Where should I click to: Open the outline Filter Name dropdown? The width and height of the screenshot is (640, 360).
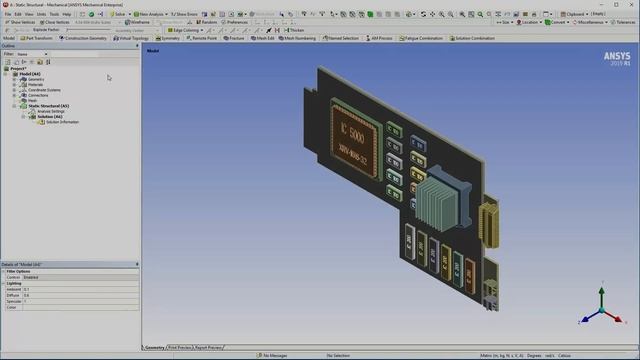(32, 54)
